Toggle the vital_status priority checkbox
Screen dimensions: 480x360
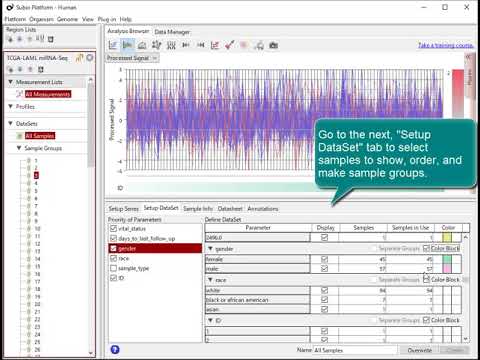[x=113, y=228]
